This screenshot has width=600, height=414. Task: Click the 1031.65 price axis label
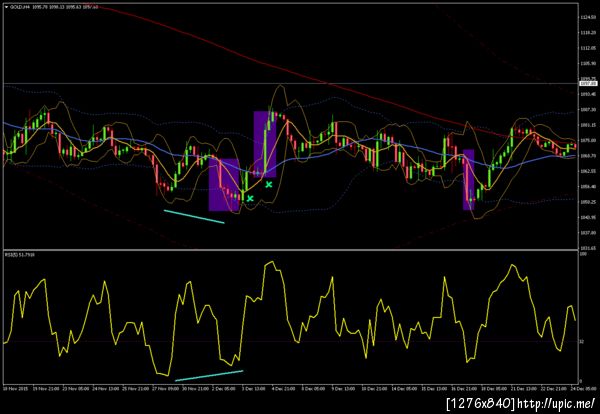588,248
